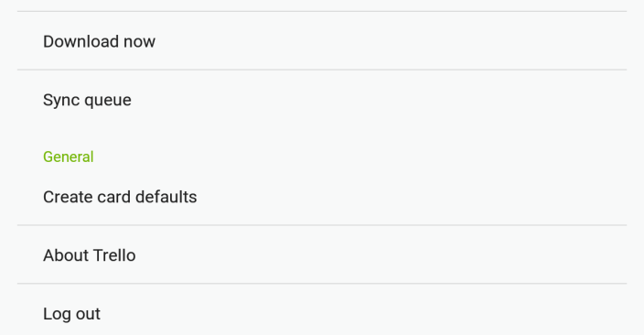Click the Download now text label
The width and height of the screenshot is (644, 335).
[99, 41]
